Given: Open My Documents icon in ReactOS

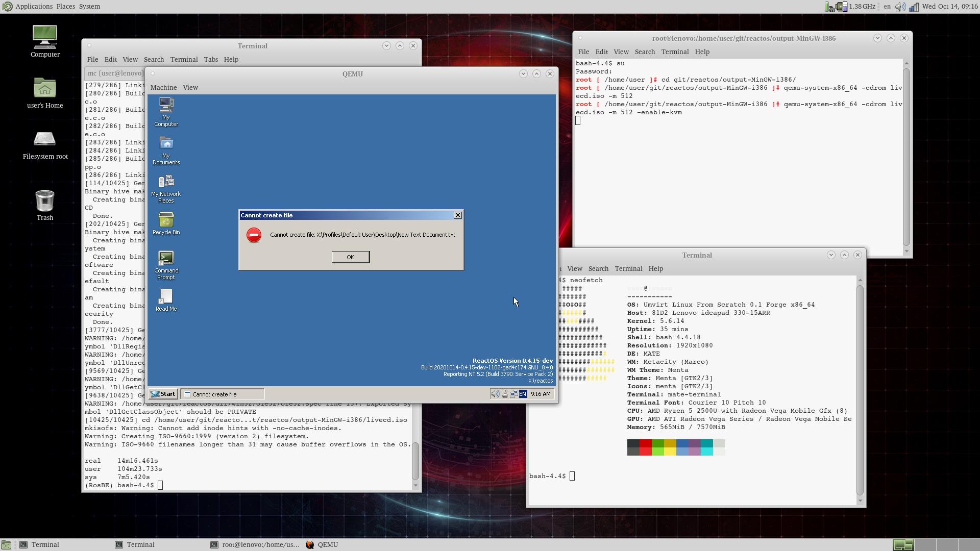Looking at the screenshot, I should 166,144.
